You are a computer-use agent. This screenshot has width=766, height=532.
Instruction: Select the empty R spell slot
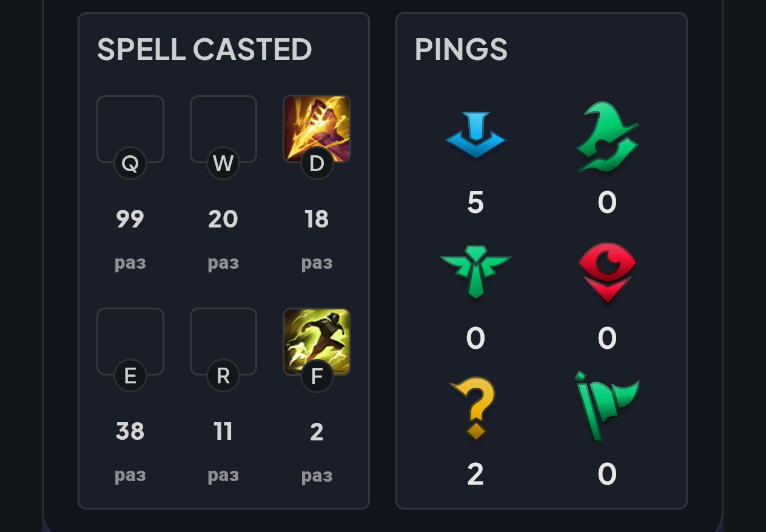tap(223, 338)
